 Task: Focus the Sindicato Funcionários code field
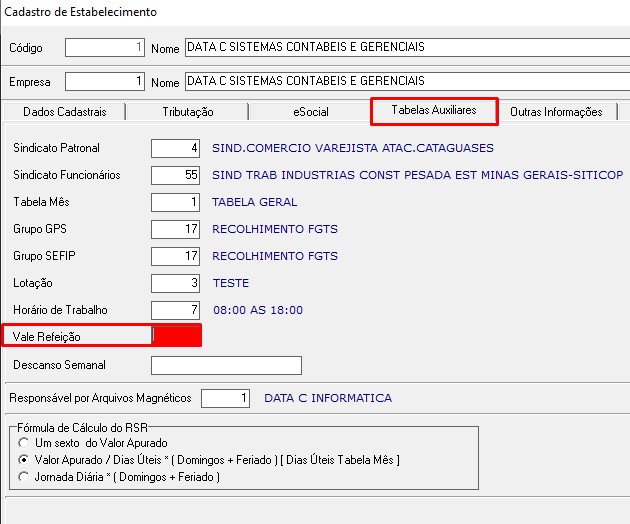pos(176,175)
